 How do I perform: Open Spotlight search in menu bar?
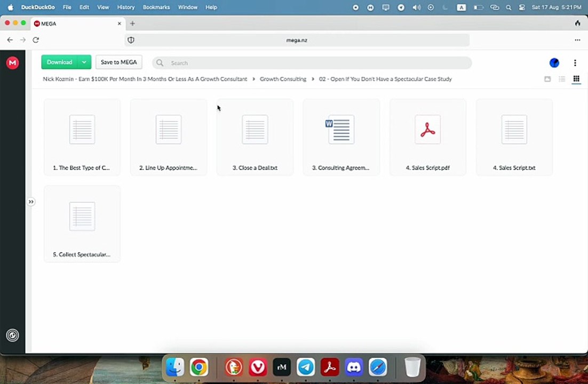coord(508,7)
